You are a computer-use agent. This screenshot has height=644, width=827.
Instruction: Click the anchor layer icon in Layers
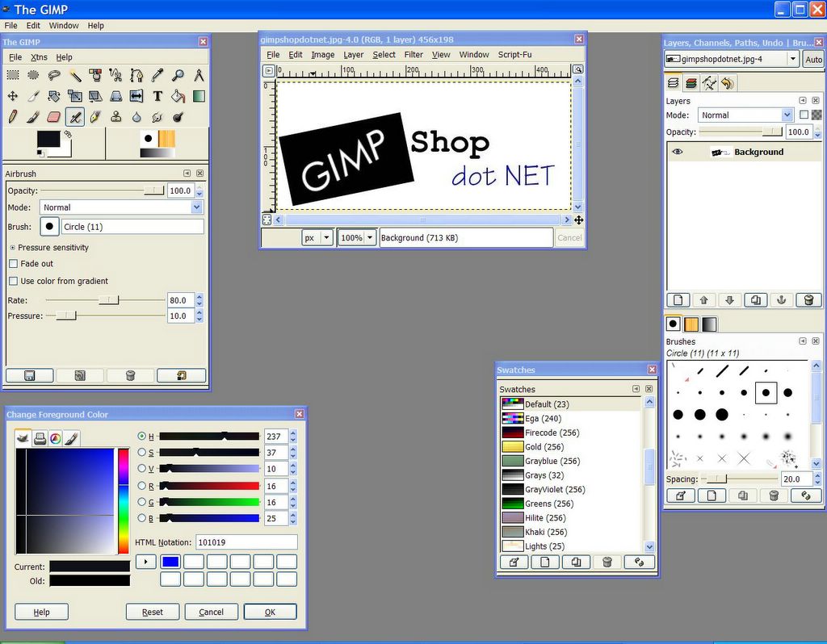coord(782,300)
